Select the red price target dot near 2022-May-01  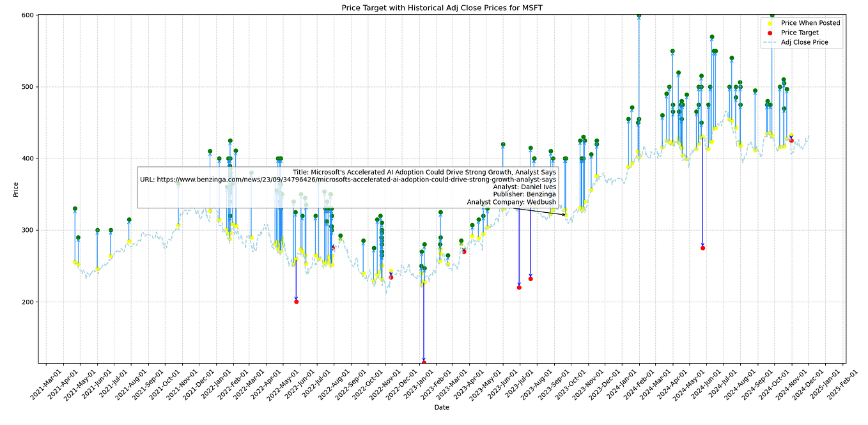(x=296, y=301)
